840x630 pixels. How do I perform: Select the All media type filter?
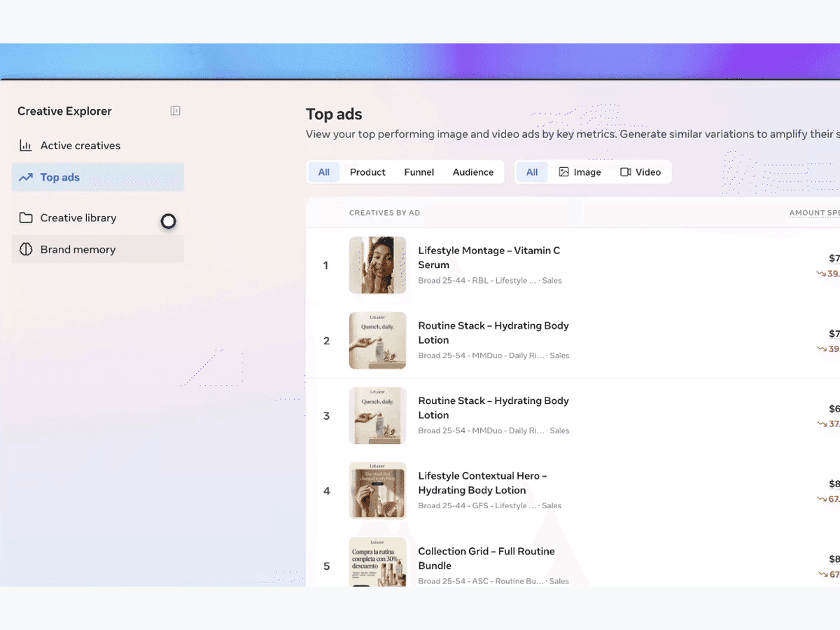(x=532, y=172)
